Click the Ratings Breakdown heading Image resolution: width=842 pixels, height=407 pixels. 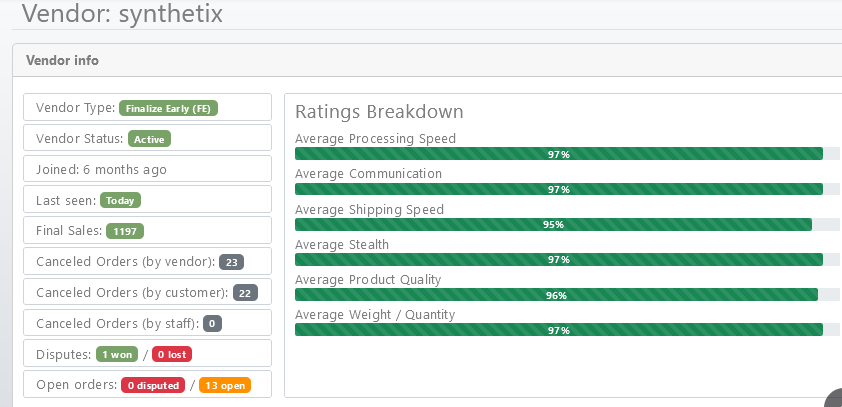click(379, 112)
